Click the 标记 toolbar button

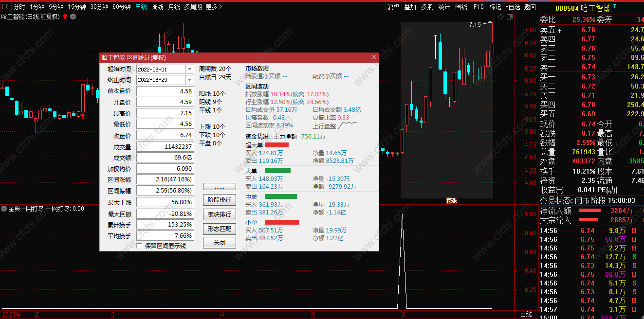point(495,7)
